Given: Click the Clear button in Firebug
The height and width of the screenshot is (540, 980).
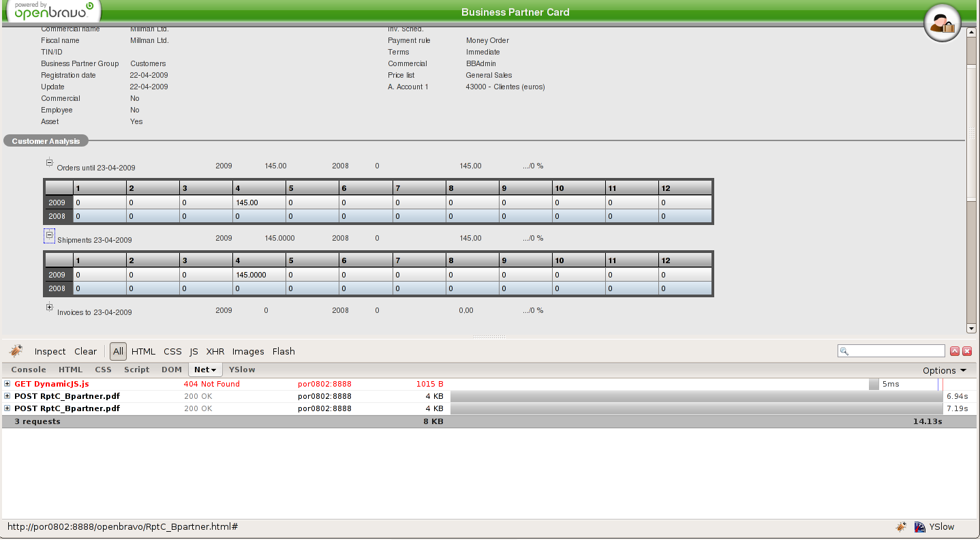Looking at the screenshot, I should pyautogui.click(x=86, y=352).
